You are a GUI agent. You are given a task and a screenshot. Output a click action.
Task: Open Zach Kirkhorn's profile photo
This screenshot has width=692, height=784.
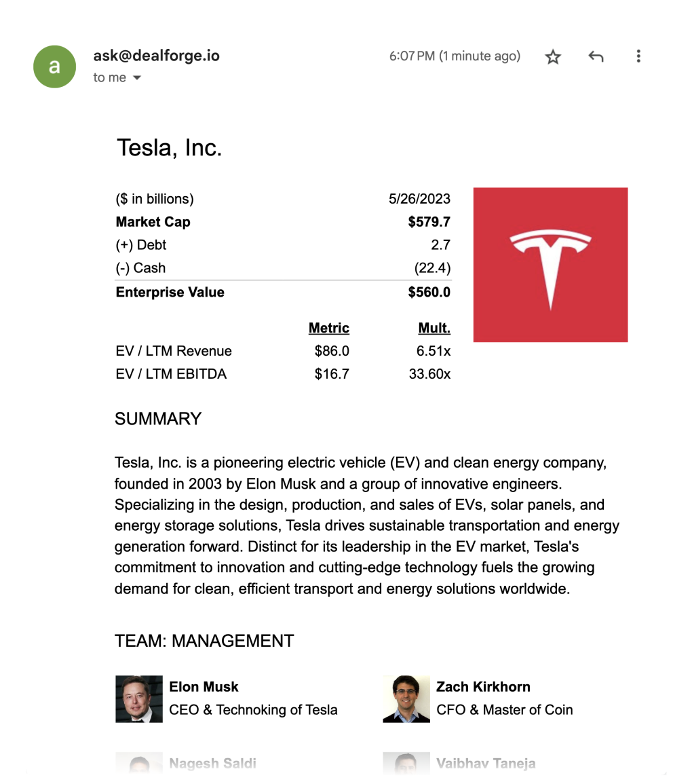[x=406, y=698]
